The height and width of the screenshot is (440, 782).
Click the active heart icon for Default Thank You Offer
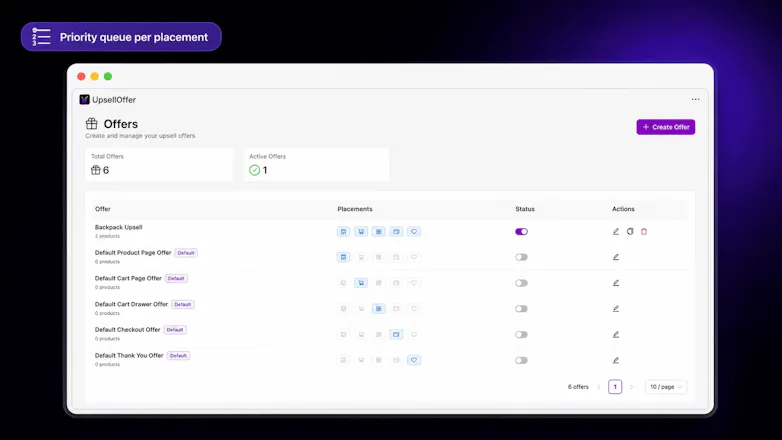pyautogui.click(x=414, y=360)
